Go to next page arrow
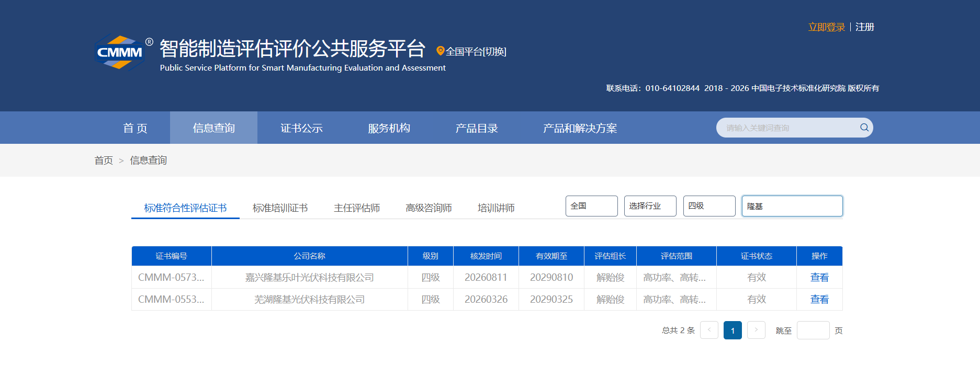This screenshot has height=365, width=980. (x=756, y=330)
